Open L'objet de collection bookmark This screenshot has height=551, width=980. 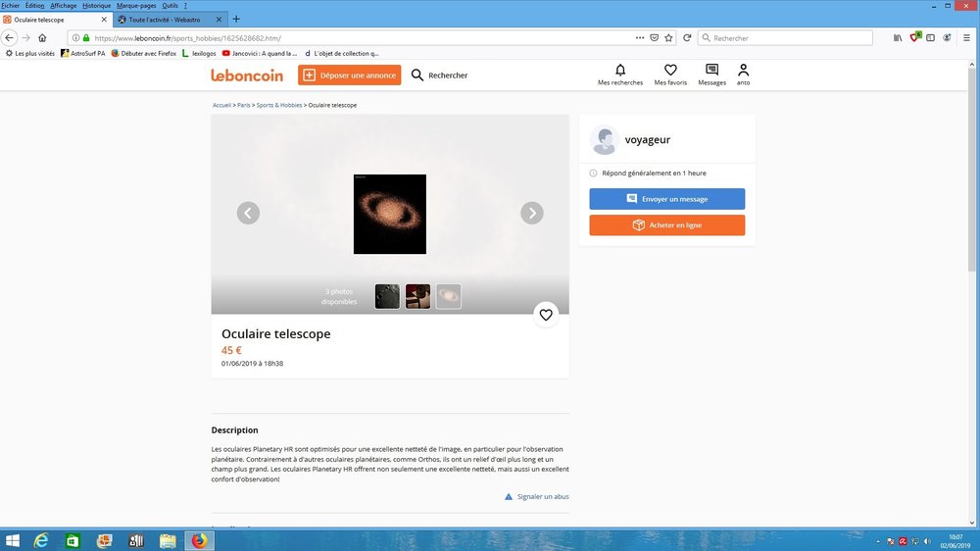[x=341, y=53]
